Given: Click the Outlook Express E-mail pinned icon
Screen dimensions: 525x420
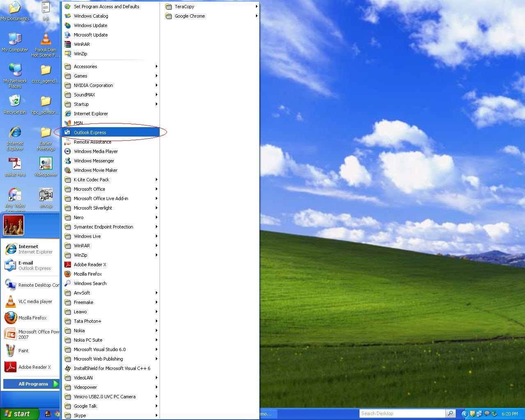Looking at the screenshot, I should click(x=10, y=265).
